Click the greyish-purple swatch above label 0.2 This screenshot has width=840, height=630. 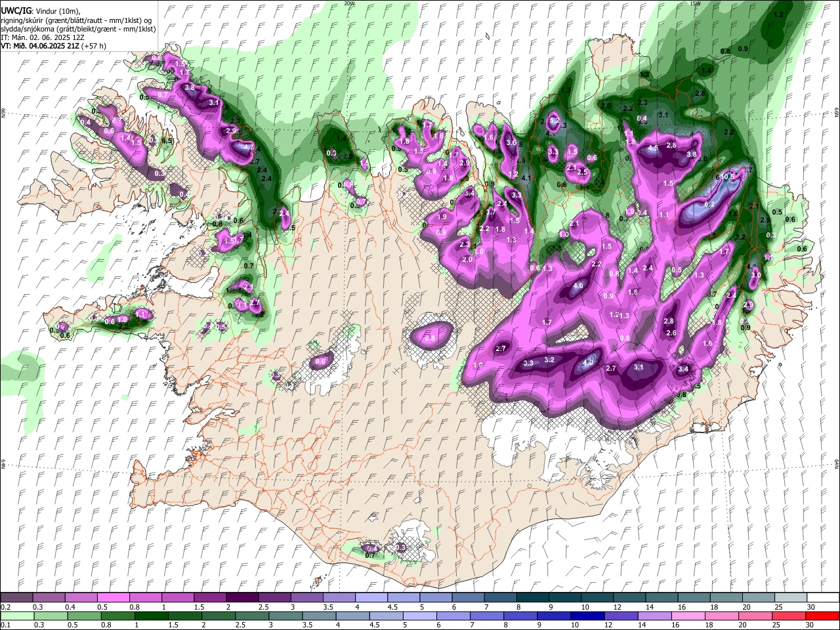point(17,598)
